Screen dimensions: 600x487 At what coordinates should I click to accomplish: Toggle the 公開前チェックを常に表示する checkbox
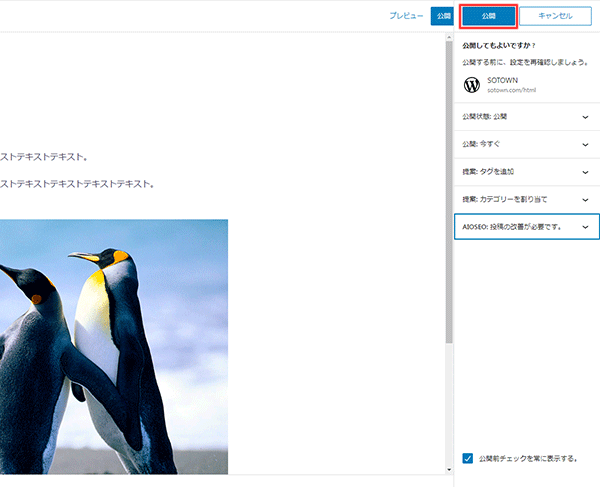pos(468,458)
